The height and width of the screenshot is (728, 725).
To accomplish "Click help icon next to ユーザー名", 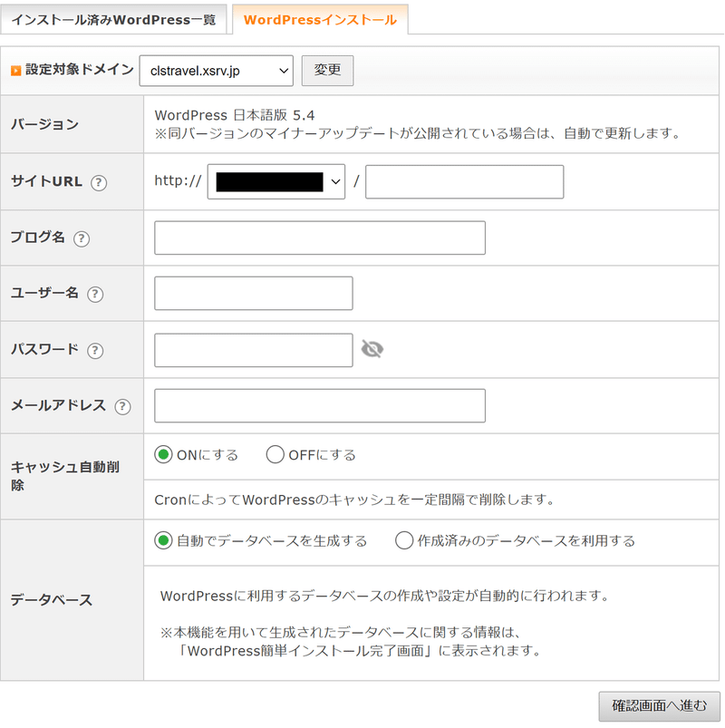I will 95,295.
